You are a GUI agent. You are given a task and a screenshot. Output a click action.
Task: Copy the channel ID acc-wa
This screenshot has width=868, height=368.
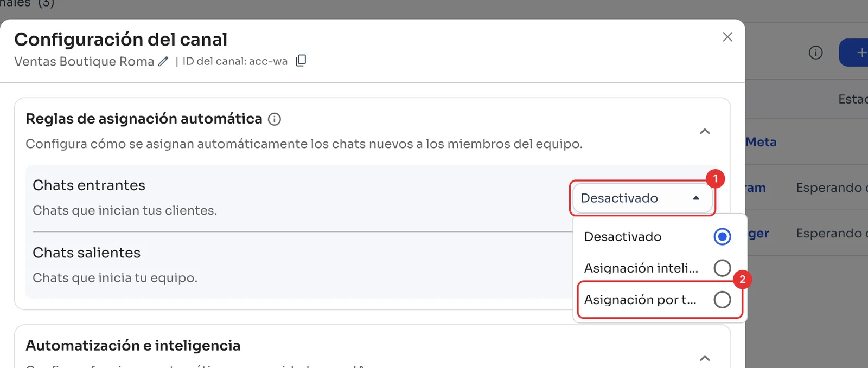pyautogui.click(x=301, y=61)
